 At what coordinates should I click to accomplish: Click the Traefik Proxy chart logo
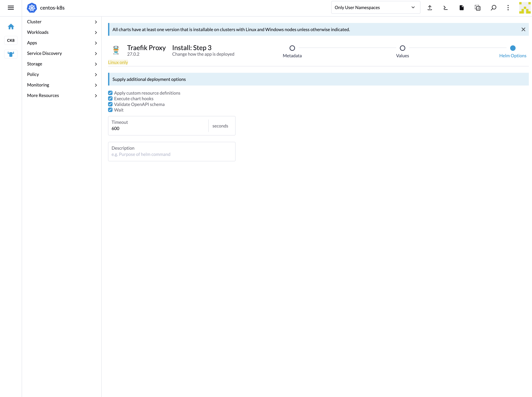(x=116, y=50)
